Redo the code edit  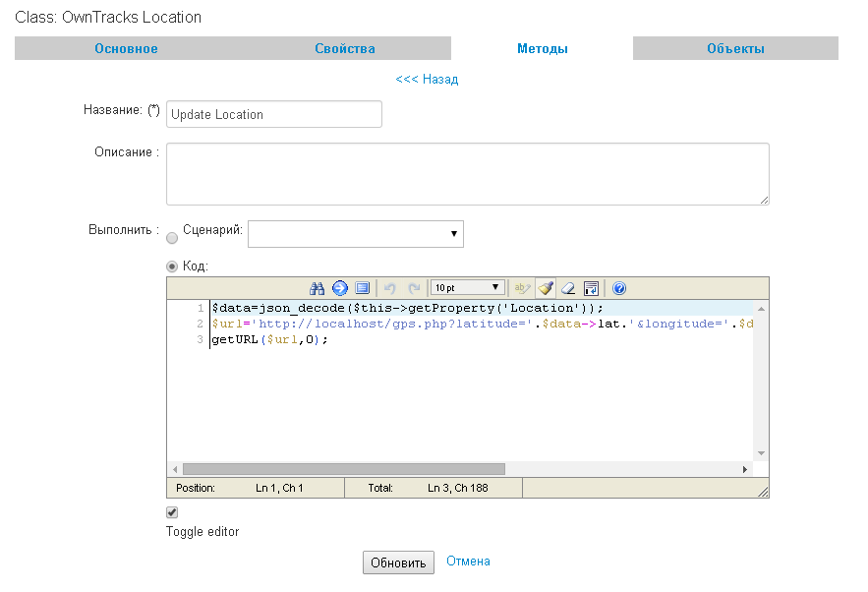pos(414,288)
